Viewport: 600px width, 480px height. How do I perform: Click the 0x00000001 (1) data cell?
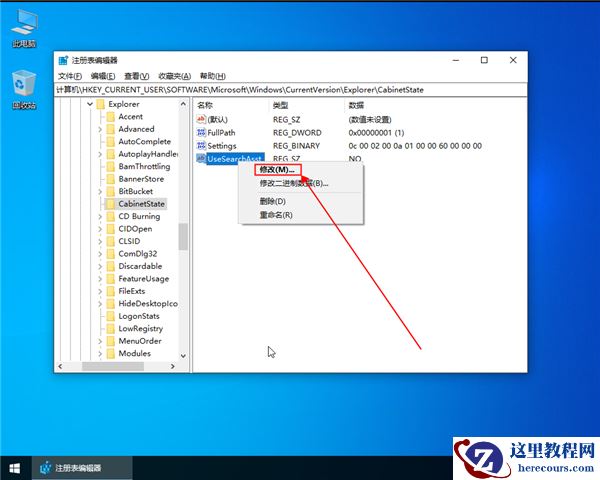[x=376, y=132]
